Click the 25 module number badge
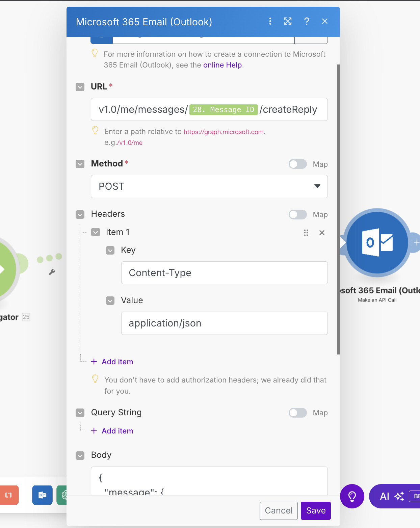 coord(26,317)
